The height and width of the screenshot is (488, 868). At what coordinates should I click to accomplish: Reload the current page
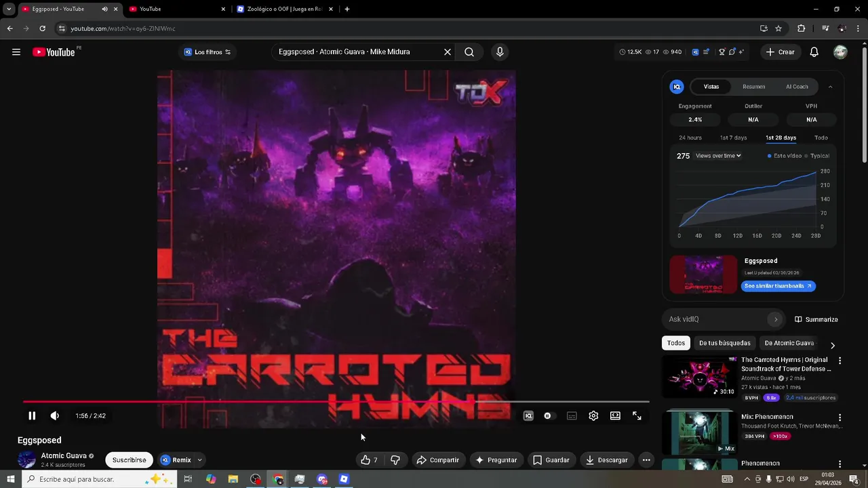(42, 28)
